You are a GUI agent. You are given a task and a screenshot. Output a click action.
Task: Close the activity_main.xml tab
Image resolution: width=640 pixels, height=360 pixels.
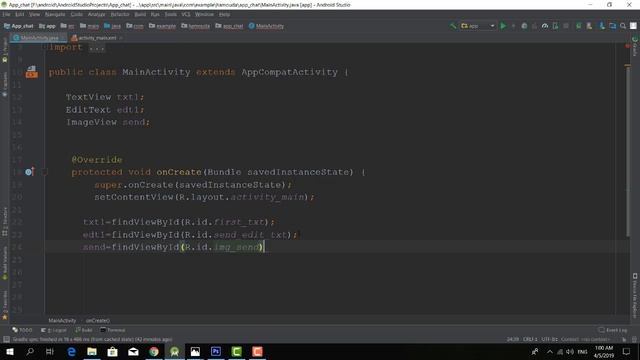point(121,38)
